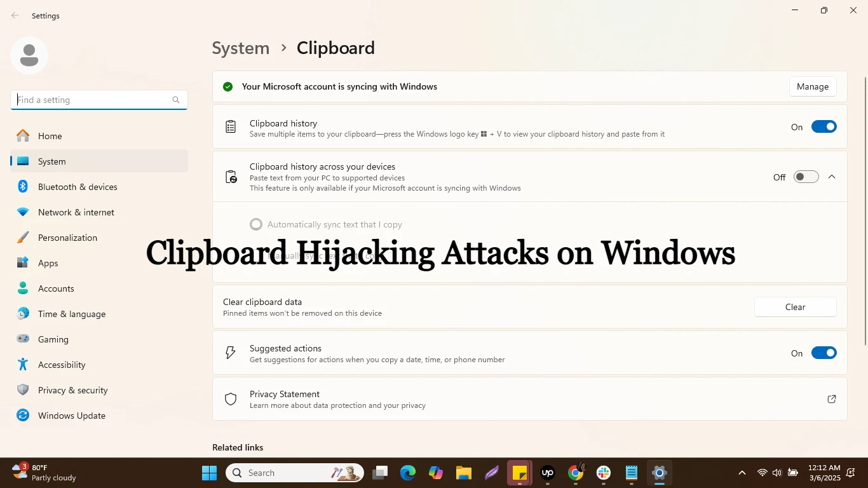Open the System settings section in sidebar

point(51,161)
